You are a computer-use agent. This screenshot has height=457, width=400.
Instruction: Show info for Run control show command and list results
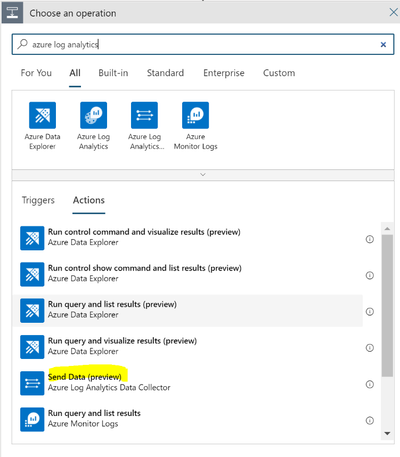pos(370,275)
